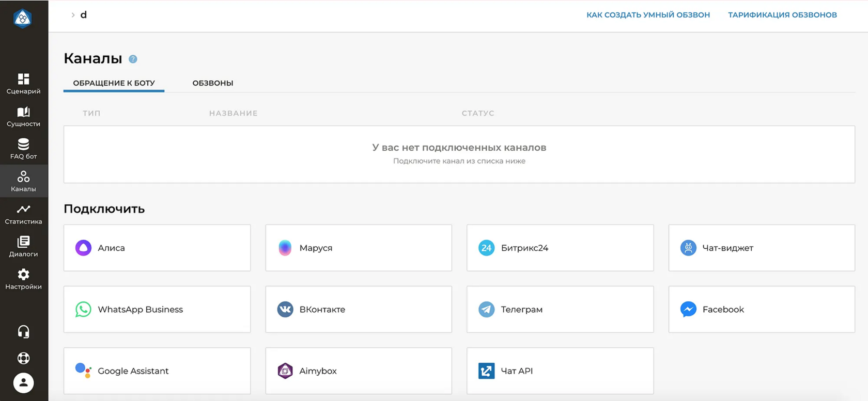Go to the FAQ бот section
This screenshot has width=868, height=401.
[23, 149]
